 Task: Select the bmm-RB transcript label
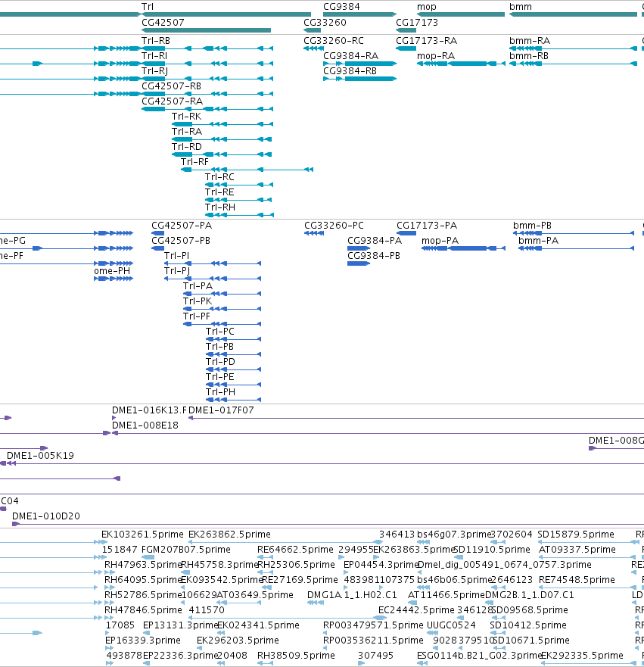pos(529,56)
